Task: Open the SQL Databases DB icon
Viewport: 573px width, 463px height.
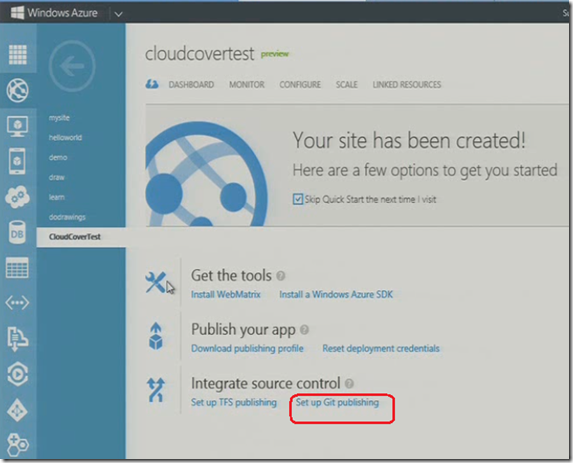Action: pyautogui.click(x=17, y=232)
